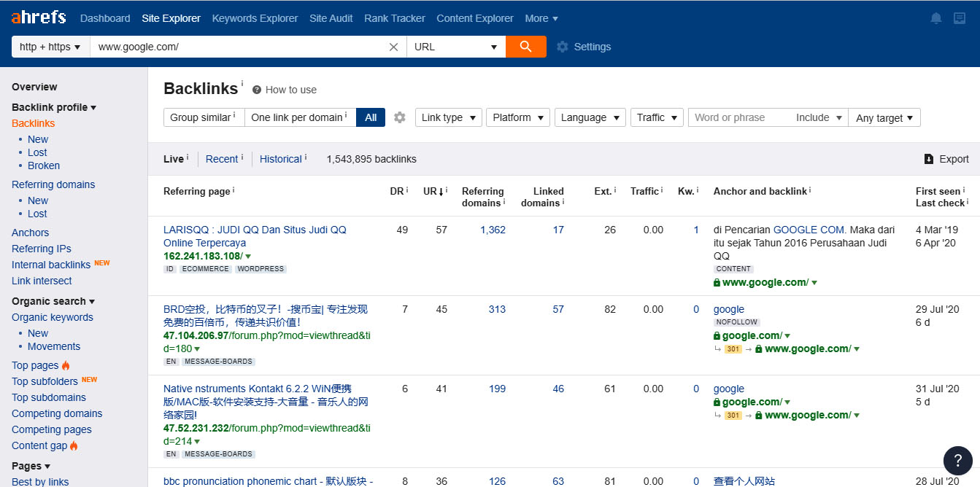Enable One link per domain grouping
The image size is (980, 487).
coord(296,117)
